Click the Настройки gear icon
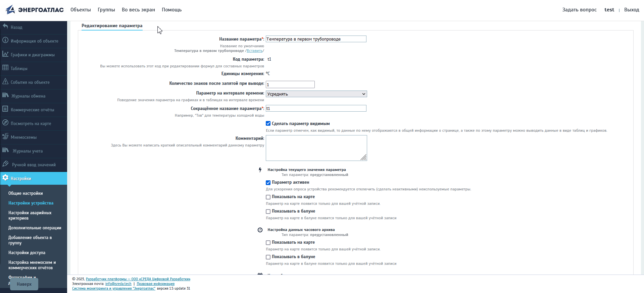 pos(5,178)
